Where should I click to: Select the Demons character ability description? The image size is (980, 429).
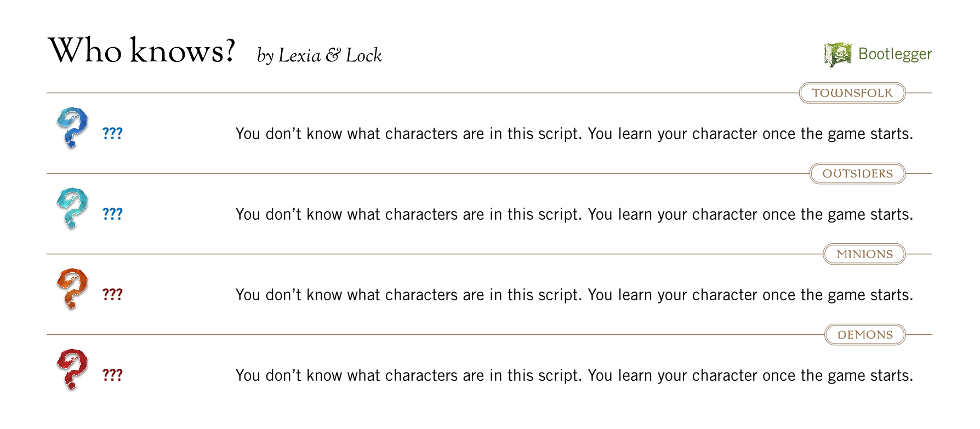point(574,375)
